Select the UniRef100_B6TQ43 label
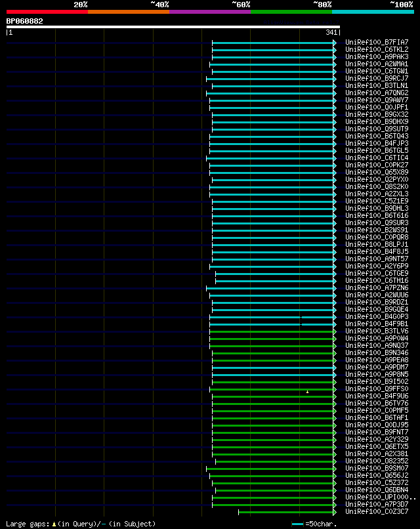This screenshot has height=529, width=420. pos(377,136)
